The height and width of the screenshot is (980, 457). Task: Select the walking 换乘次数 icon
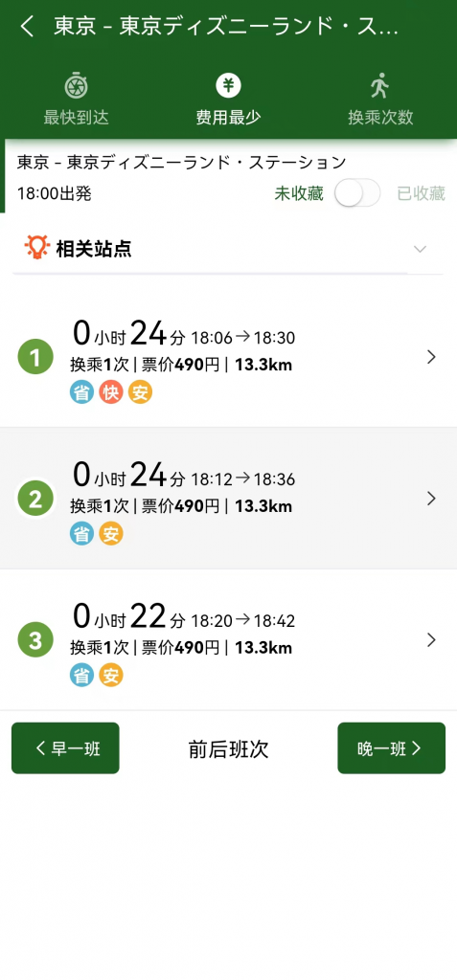coord(379,85)
